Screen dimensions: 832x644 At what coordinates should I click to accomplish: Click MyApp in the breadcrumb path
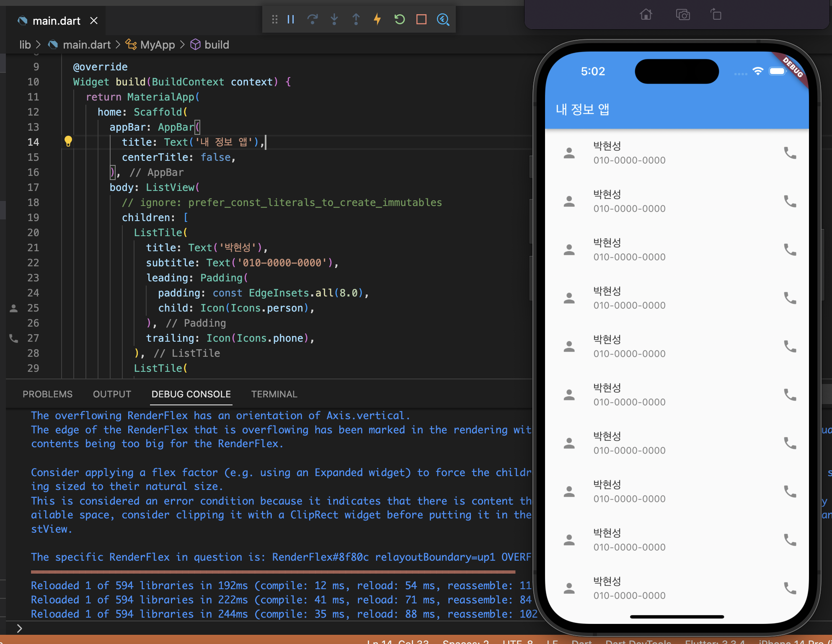click(x=157, y=45)
